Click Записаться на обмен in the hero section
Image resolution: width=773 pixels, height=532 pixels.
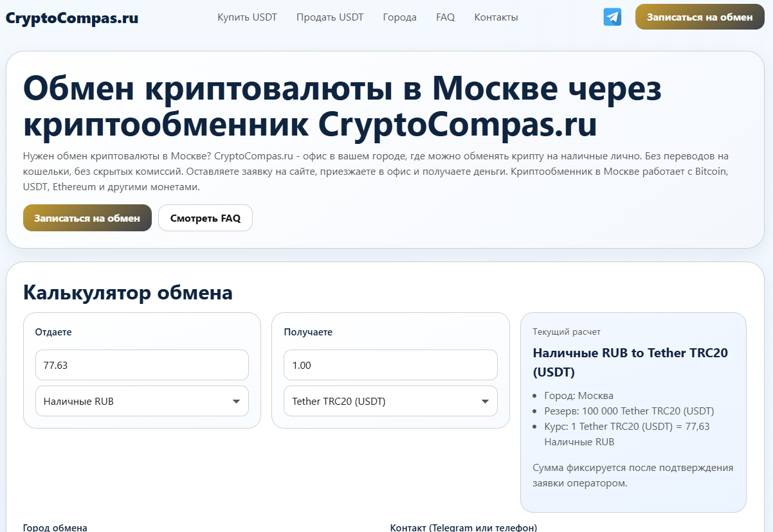click(x=87, y=218)
